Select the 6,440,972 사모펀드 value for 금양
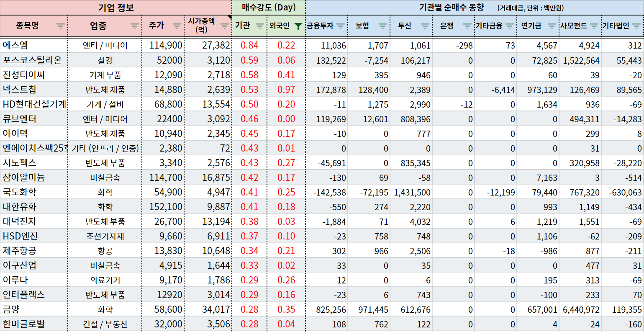 click(x=580, y=309)
